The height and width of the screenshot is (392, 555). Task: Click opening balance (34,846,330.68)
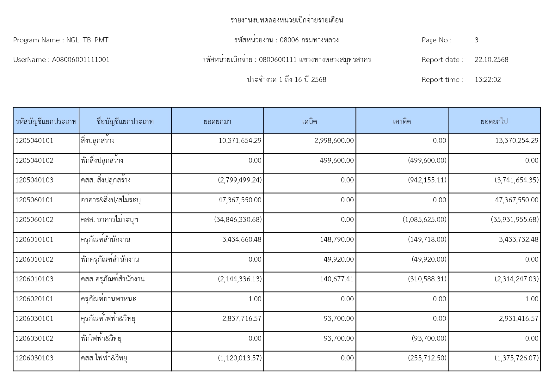pos(238,220)
